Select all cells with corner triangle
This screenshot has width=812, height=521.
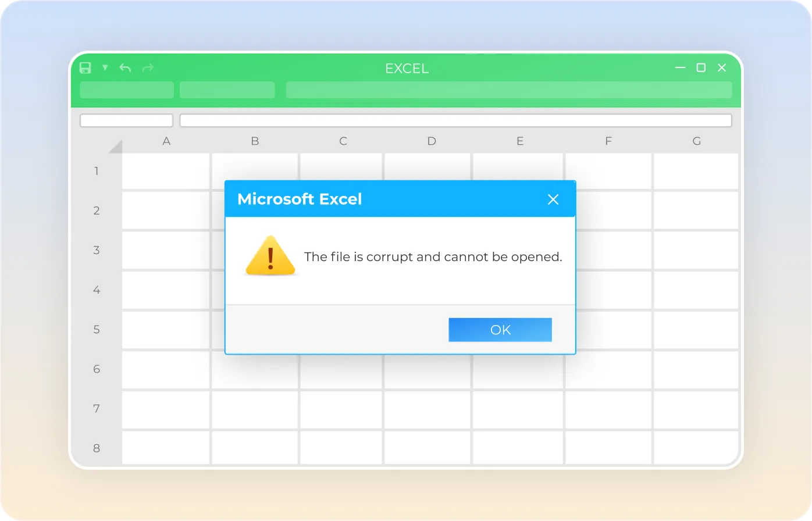click(x=115, y=146)
